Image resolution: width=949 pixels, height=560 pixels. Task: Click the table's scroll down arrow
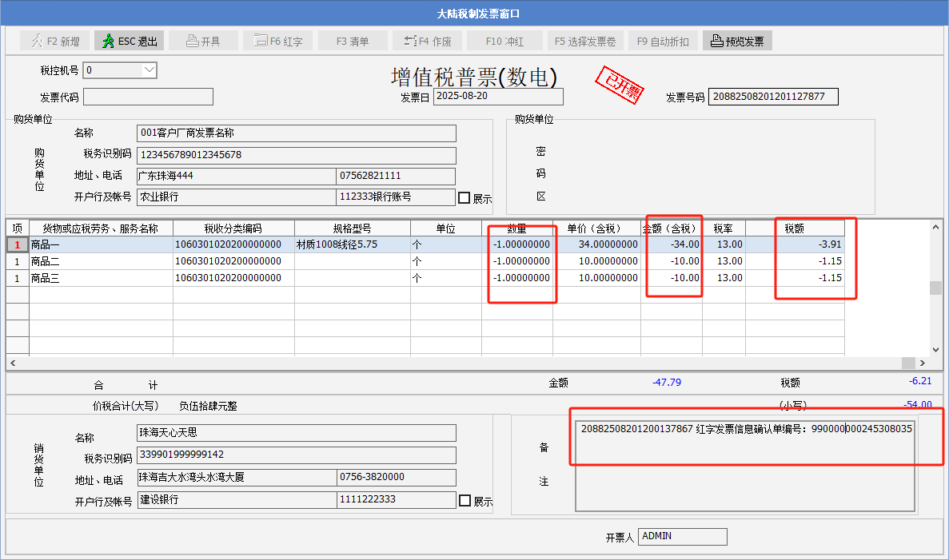pos(936,349)
